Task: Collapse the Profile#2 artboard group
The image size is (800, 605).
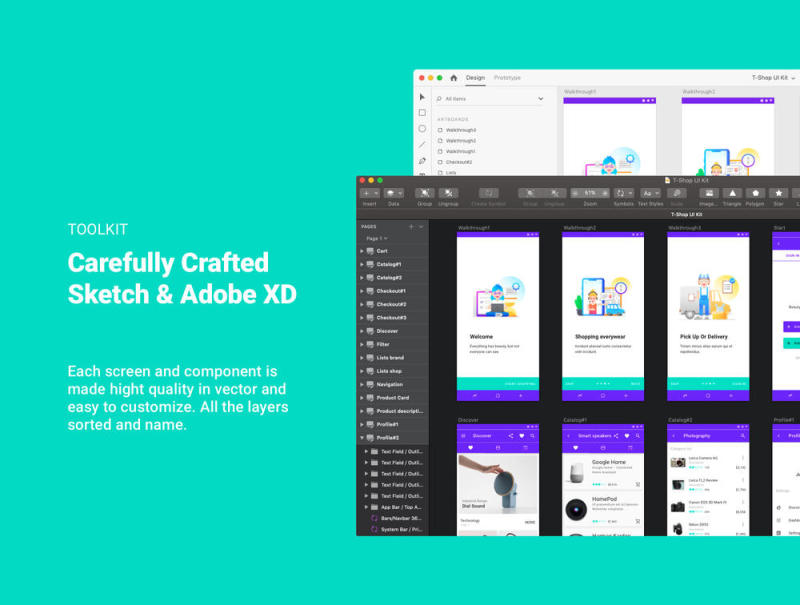Action: click(x=362, y=438)
